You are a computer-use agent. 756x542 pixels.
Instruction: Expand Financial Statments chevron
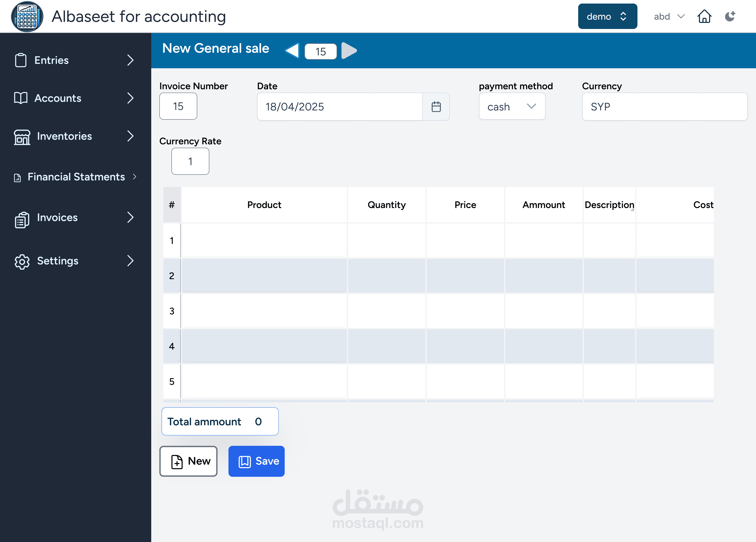(135, 177)
